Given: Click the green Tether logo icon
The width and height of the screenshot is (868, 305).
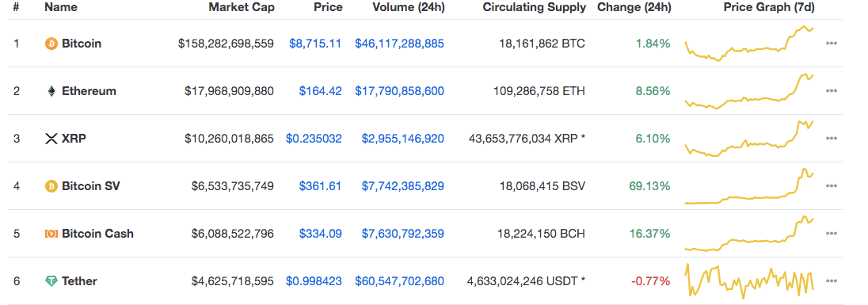Looking at the screenshot, I should pyautogui.click(x=51, y=281).
